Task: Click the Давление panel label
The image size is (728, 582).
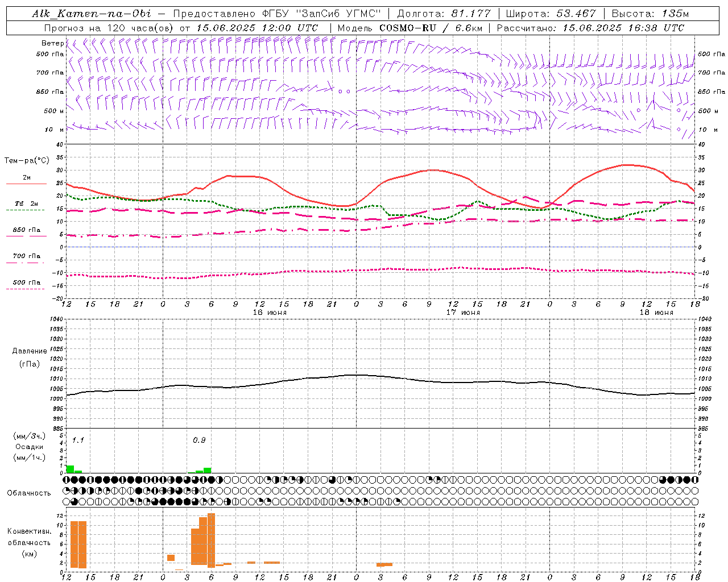Action: click(29, 351)
